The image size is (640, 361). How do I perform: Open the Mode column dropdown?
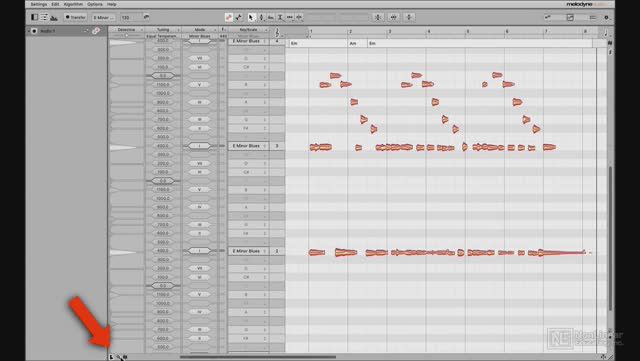[200, 29]
